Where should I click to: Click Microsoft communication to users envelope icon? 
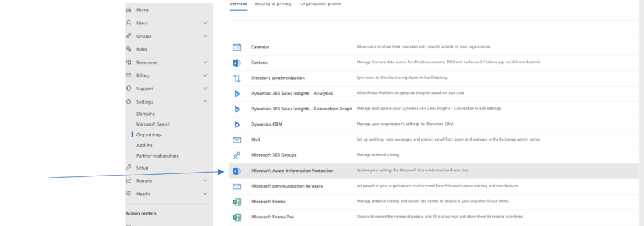[x=236, y=186]
